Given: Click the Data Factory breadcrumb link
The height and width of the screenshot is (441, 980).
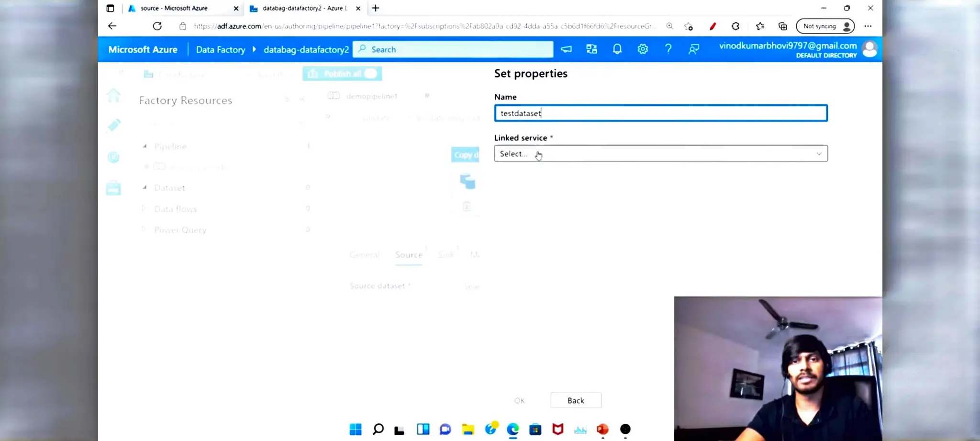Looking at the screenshot, I should (220, 50).
